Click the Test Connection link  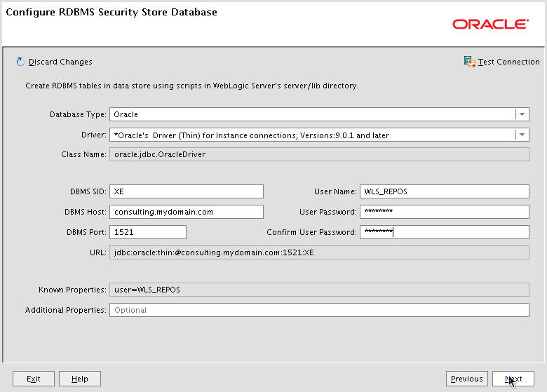[x=508, y=62]
